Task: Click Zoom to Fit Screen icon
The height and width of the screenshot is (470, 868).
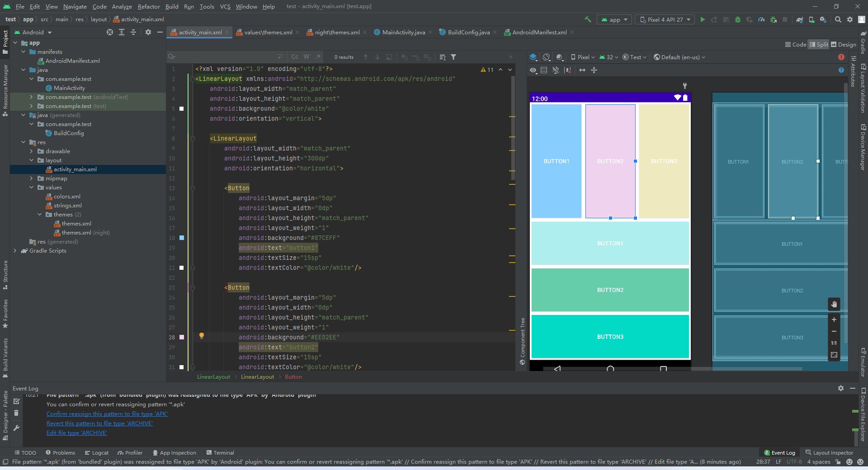Action: pyautogui.click(x=834, y=355)
